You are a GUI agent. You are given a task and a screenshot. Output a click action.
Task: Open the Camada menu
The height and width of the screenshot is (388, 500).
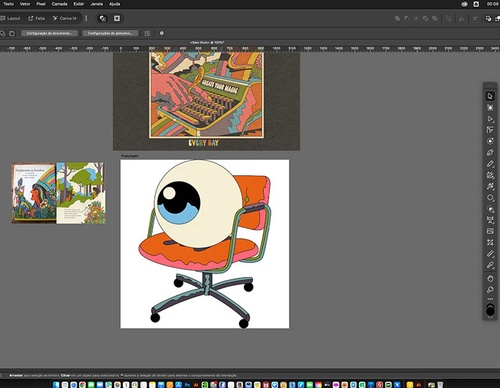(59, 4)
